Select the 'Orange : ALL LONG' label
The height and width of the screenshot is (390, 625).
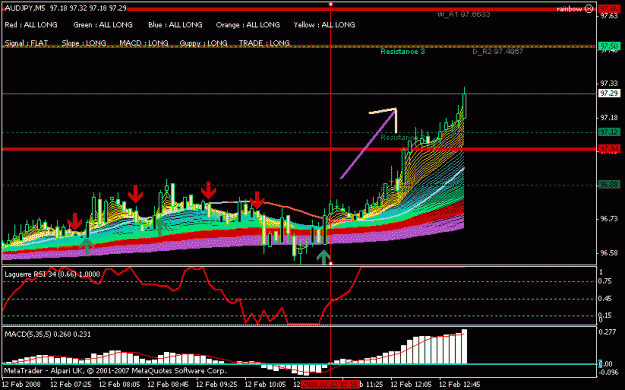click(x=248, y=25)
